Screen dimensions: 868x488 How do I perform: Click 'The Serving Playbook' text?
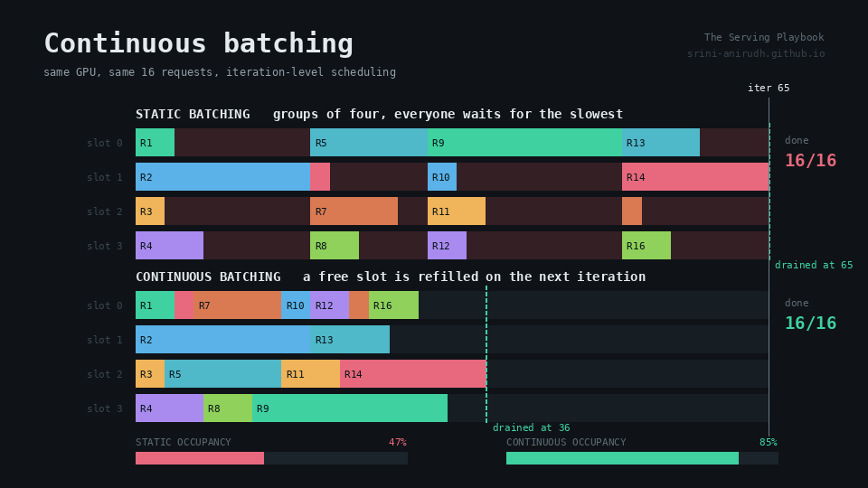[x=764, y=37]
